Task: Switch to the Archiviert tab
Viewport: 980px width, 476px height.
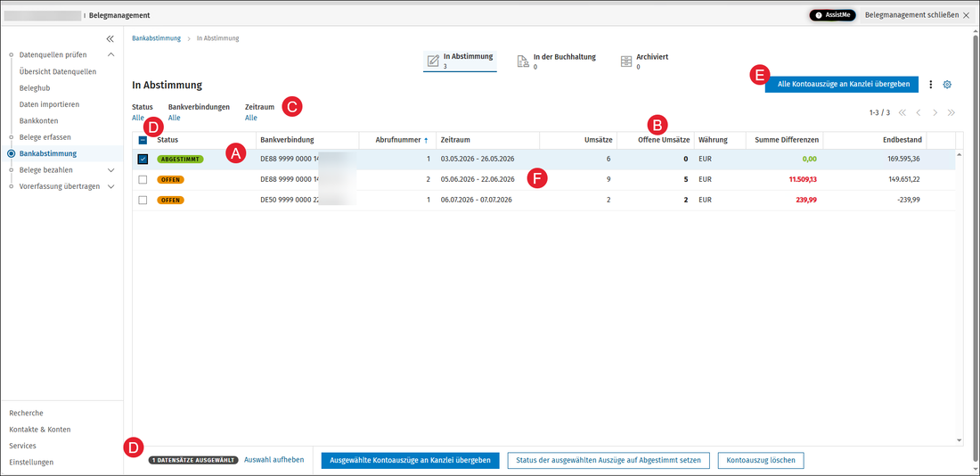Action: tap(644, 61)
